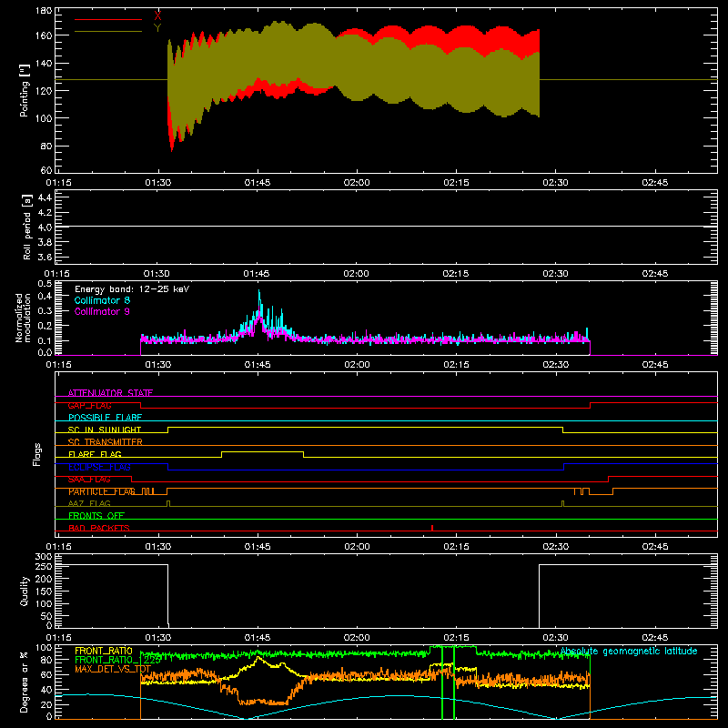
Task: Click the 'GAP_FLAG' flag label
Action: click(89, 405)
